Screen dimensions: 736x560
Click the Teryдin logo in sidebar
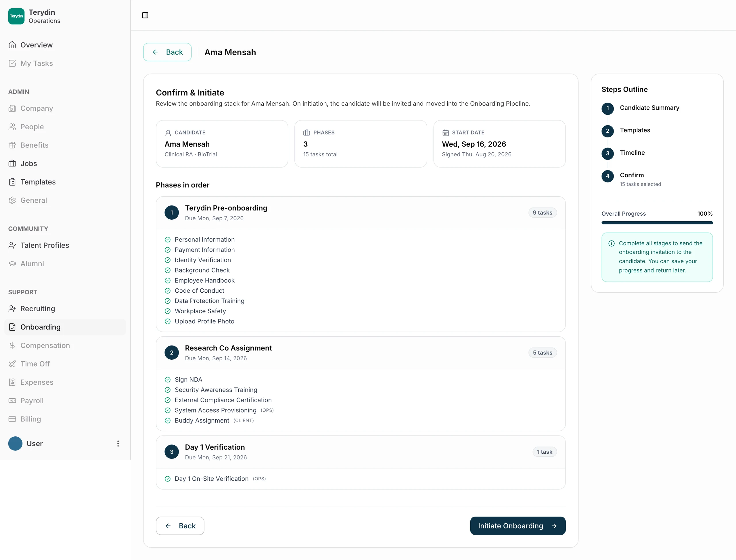tap(16, 16)
